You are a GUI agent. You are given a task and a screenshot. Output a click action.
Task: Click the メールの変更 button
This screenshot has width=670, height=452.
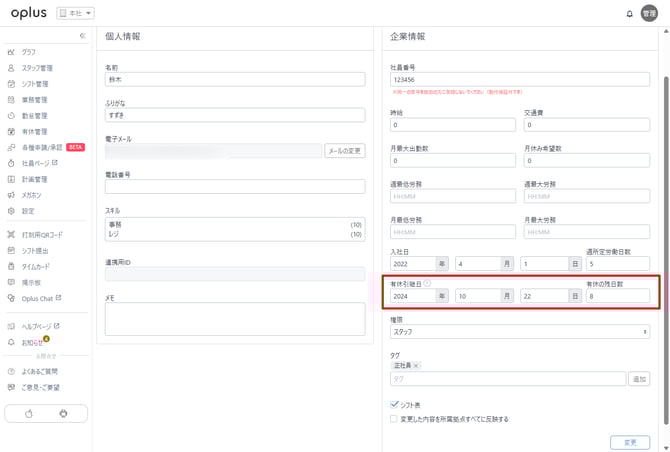(x=343, y=151)
